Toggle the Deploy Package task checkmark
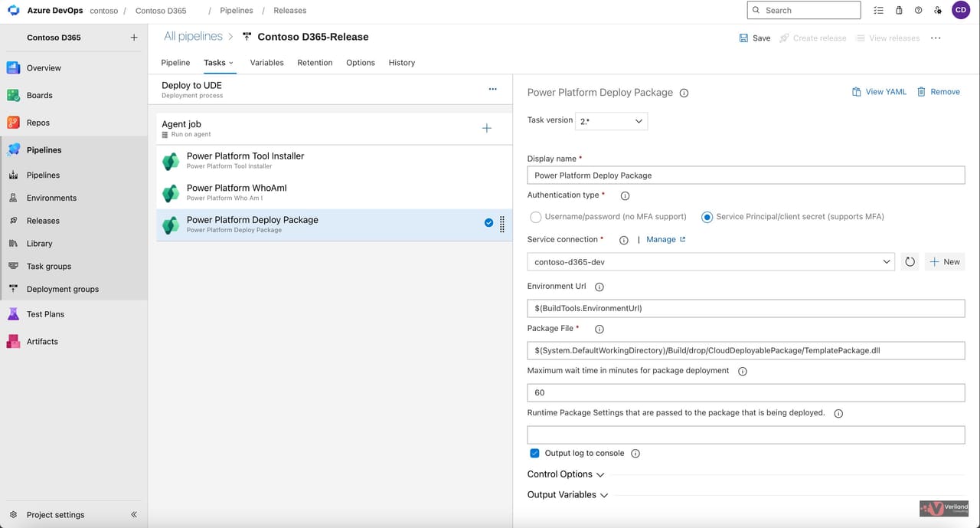980x528 pixels. point(488,223)
